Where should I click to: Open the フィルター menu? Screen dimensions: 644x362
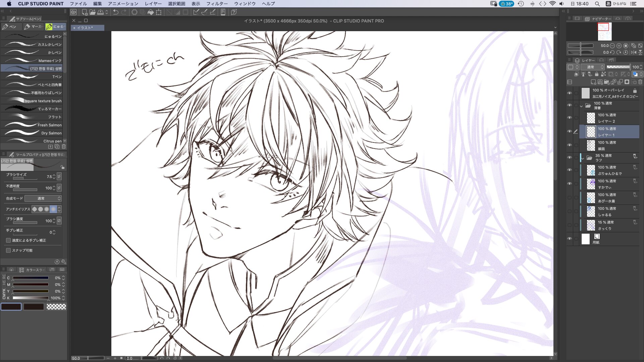pos(217,4)
